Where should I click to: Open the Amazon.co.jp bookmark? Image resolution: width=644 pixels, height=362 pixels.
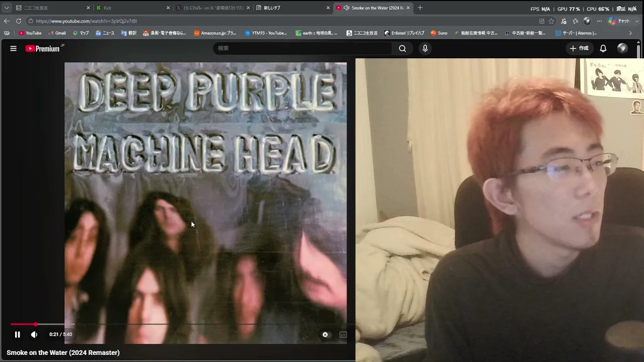point(215,33)
